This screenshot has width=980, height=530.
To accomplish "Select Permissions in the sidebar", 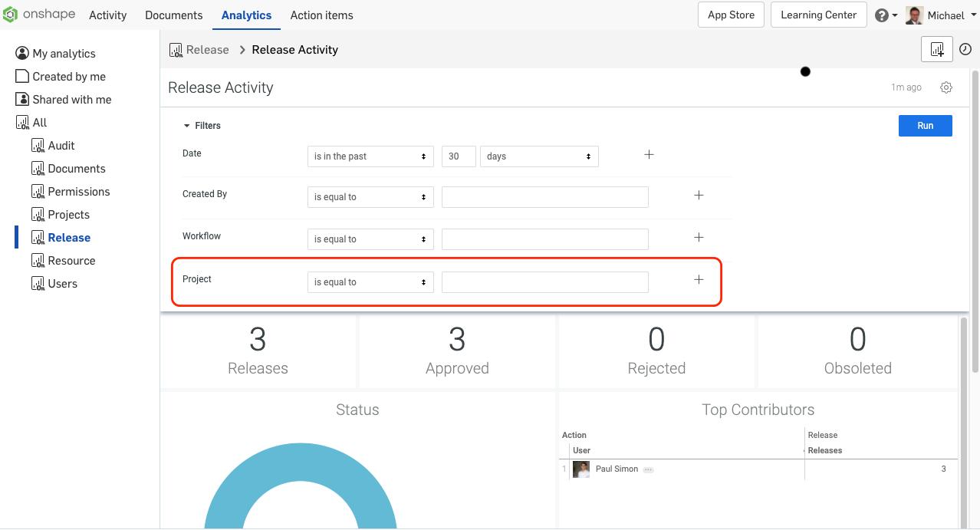I will 78,192.
